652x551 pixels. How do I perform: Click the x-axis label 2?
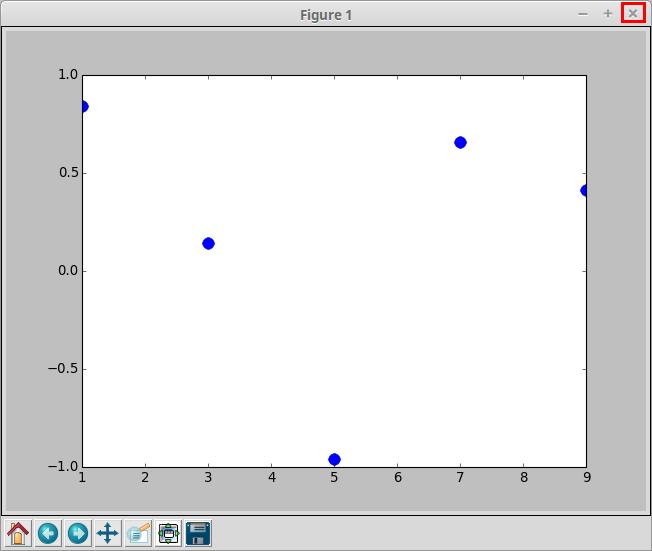click(x=145, y=477)
